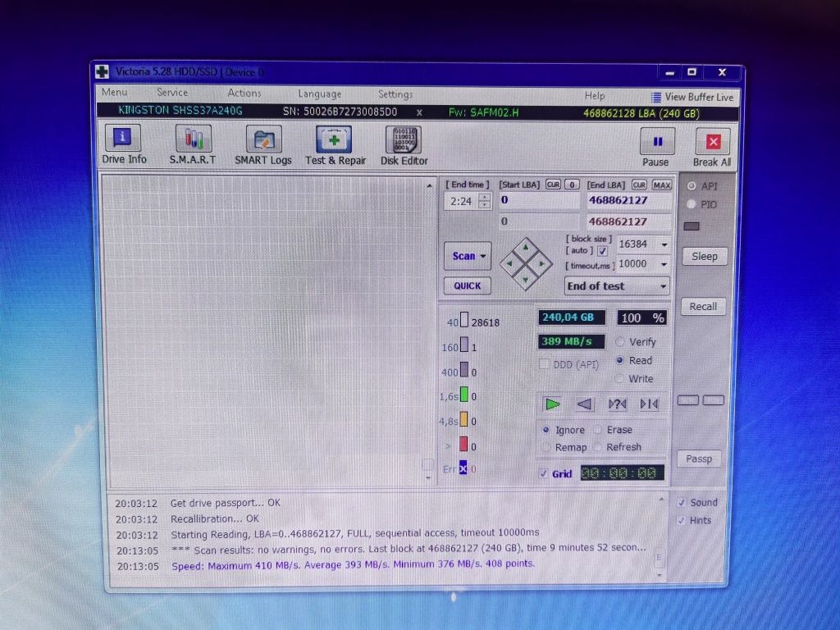
Task: Set Start LBA to zero button
Action: pyautogui.click(x=572, y=185)
